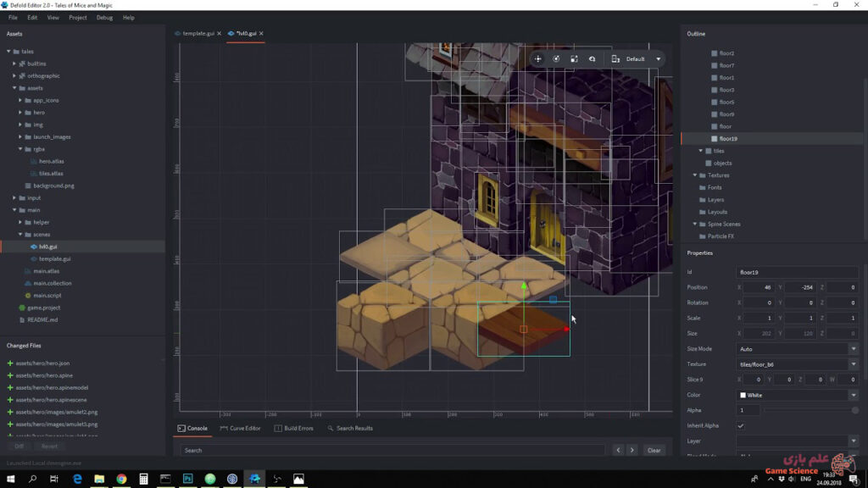Open the Edit menu
This screenshot has width=868, height=488.
[x=33, y=18]
